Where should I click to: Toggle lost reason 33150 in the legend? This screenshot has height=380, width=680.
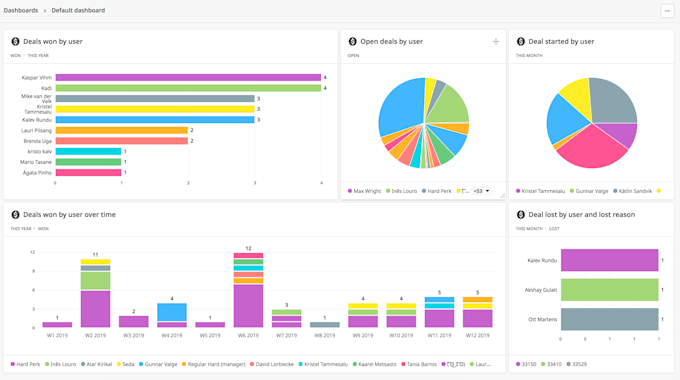(526, 364)
